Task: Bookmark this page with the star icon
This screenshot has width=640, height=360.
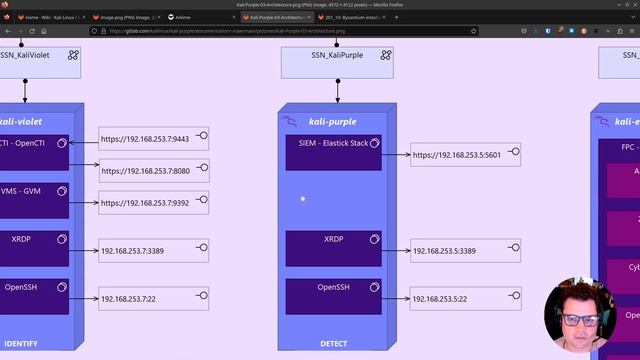Action: click(473, 31)
